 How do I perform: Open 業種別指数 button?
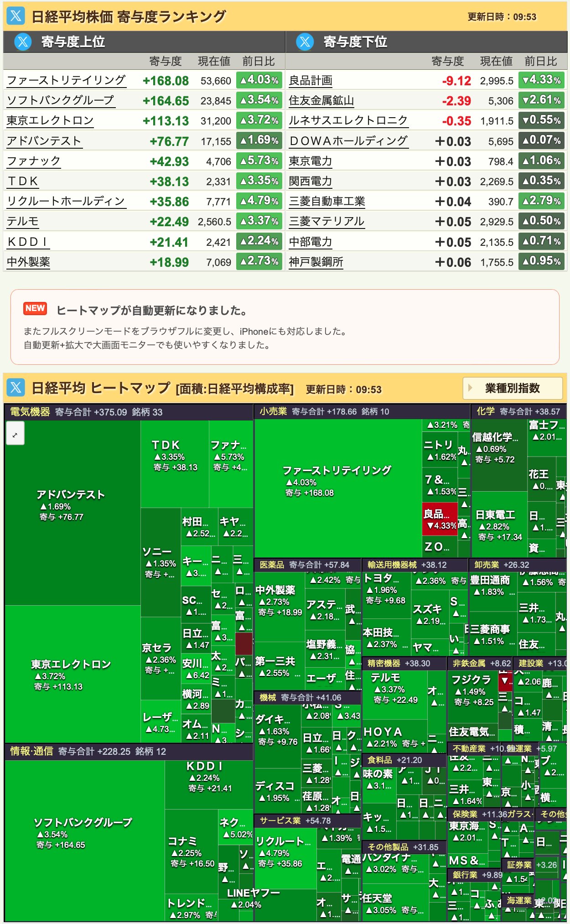pos(512,388)
